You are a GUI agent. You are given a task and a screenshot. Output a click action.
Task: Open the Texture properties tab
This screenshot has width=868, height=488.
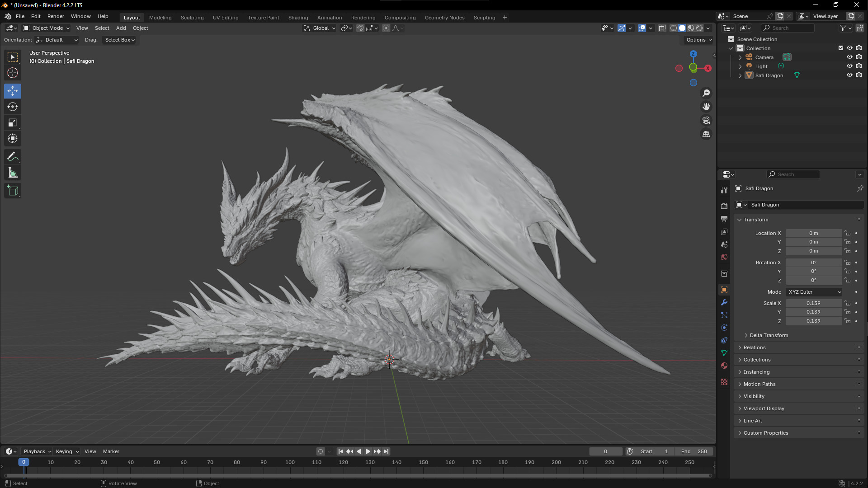724,382
